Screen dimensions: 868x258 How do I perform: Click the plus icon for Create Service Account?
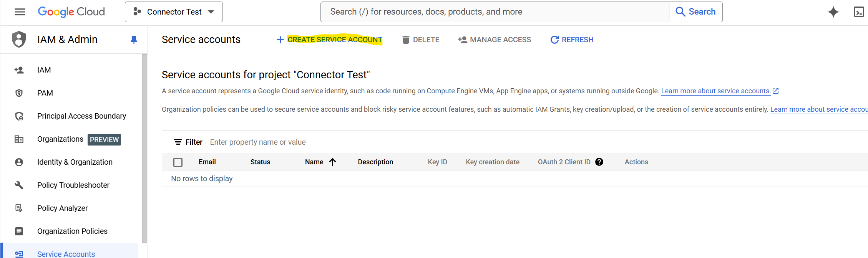point(280,40)
